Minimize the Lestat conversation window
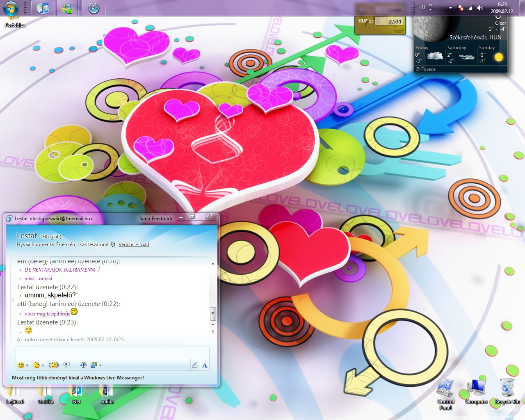525x420 pixels. click(181, 217)
